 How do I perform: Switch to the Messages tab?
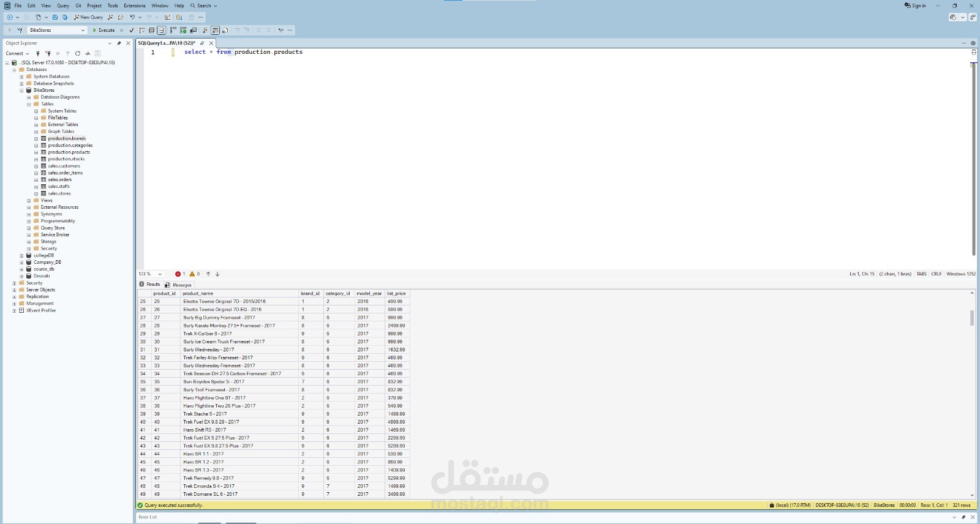pos(178,285)
